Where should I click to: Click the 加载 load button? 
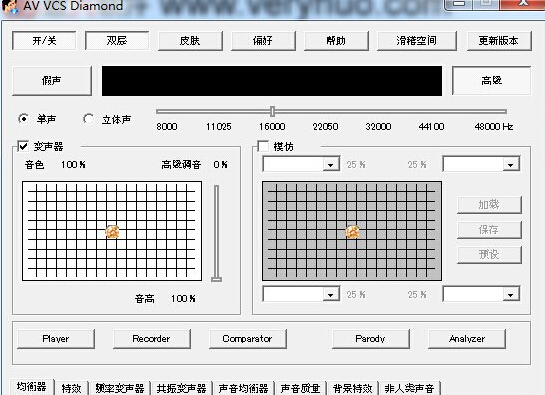[x=489, y=204]
